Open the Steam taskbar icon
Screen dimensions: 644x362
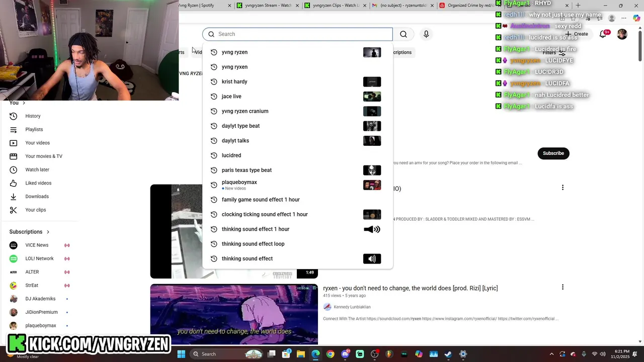(448, 354)
